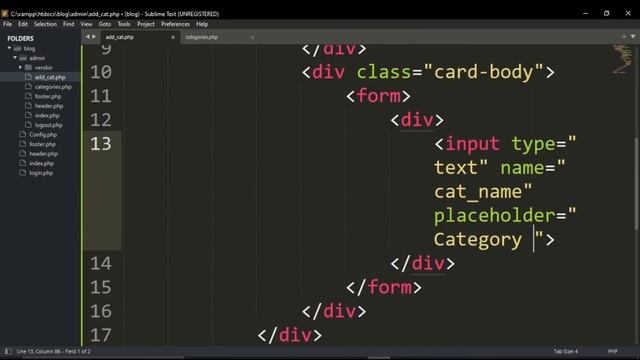Open header.php in blog root folder

[x=43, y=154]
